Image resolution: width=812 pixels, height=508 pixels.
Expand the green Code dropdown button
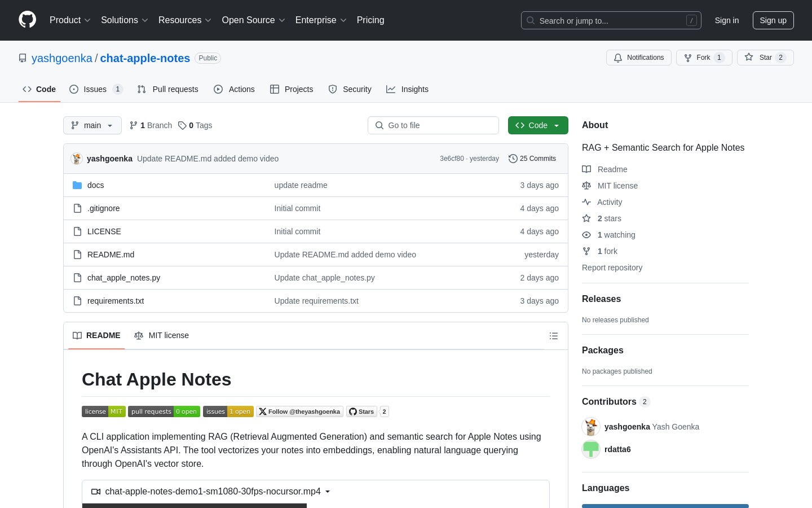pyautogui.click(x=538, y=125)
